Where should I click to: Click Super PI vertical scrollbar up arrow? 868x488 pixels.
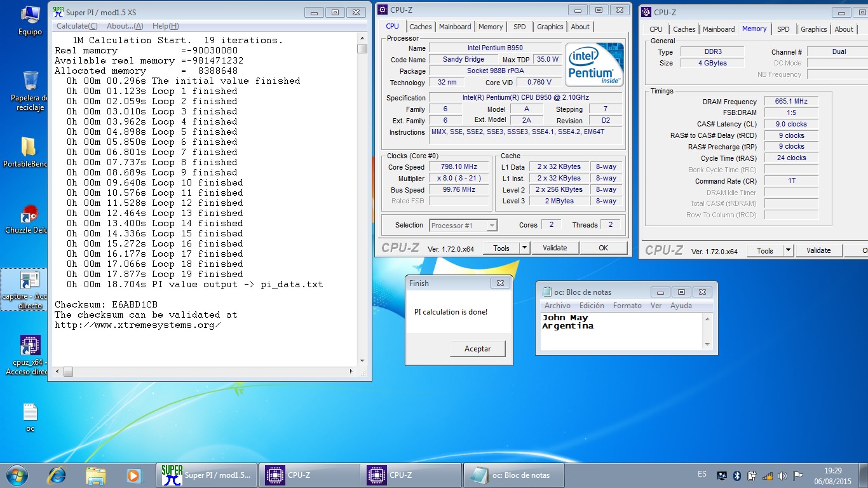[x=362, y=37]
